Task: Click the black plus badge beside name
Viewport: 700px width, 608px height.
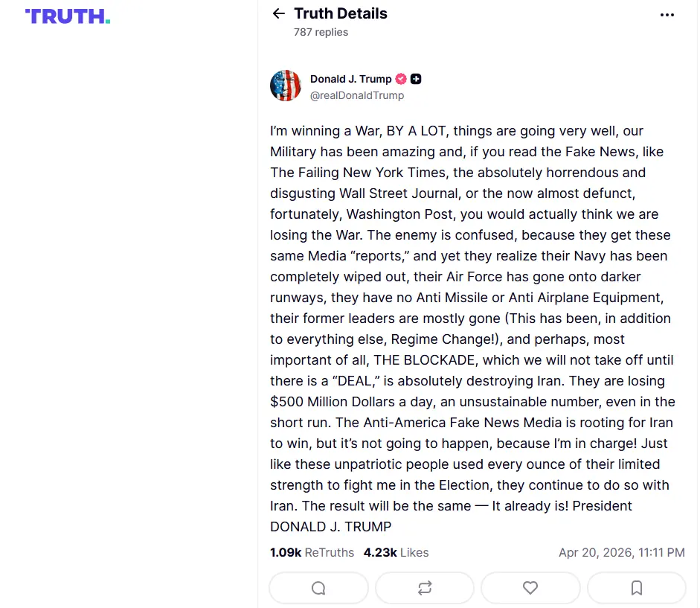Action: tap(417, 79)
